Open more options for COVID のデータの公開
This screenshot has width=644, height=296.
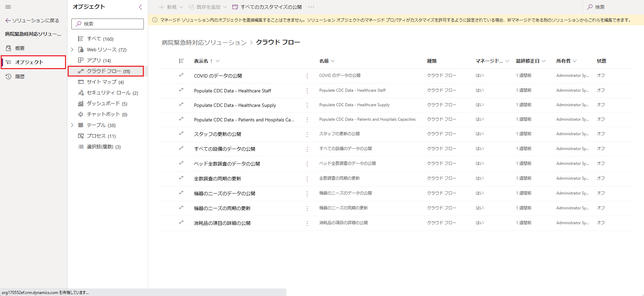307,76
